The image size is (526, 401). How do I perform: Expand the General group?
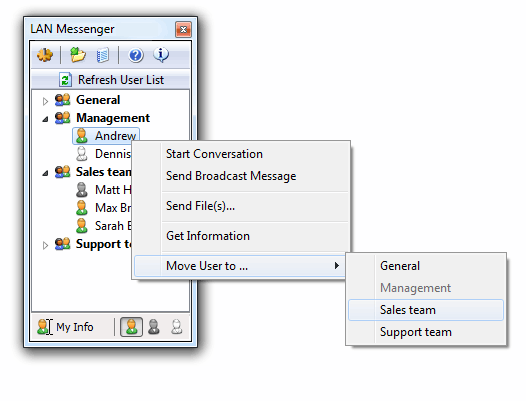[45, 101]
